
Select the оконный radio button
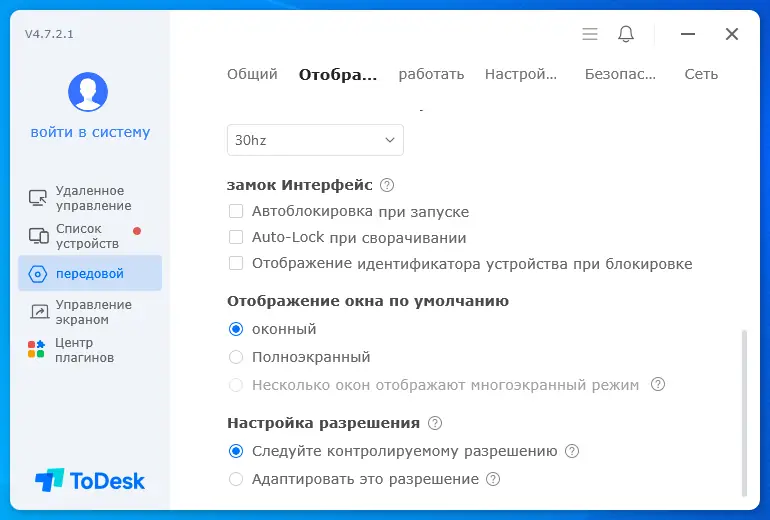coord(236,328)
